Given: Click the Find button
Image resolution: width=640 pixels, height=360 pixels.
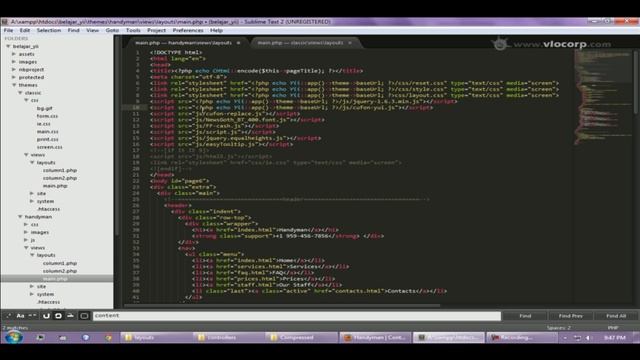Looking at the screenshot, I should [525, 316].
